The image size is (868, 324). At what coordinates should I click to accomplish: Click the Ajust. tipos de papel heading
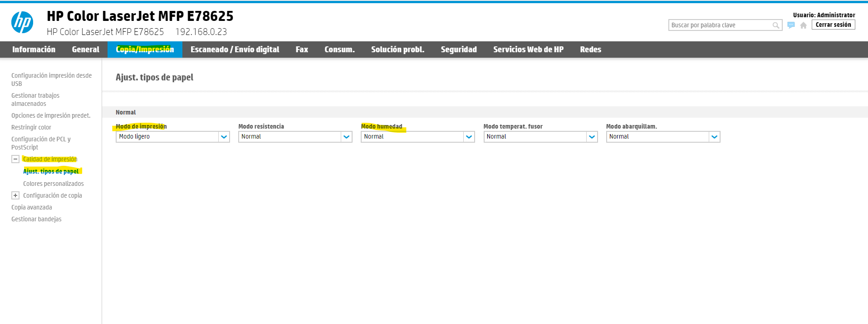click(154, 77)
